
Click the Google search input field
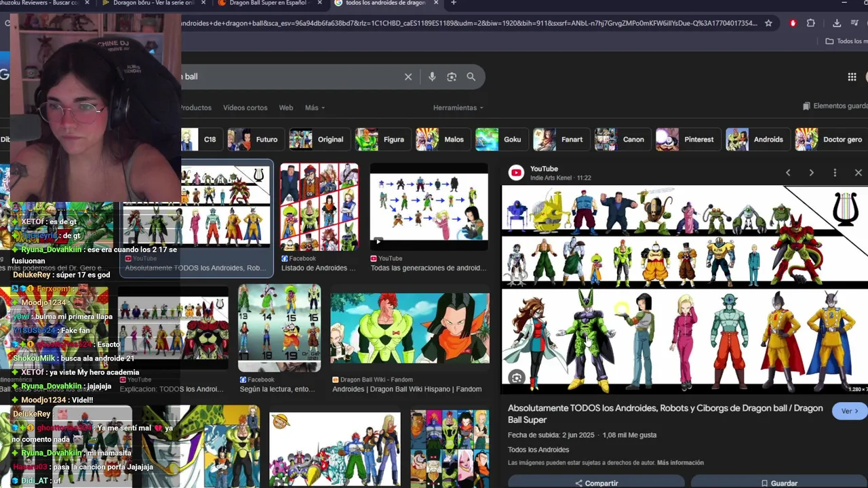pyautogui.click(x=292, y=77)
